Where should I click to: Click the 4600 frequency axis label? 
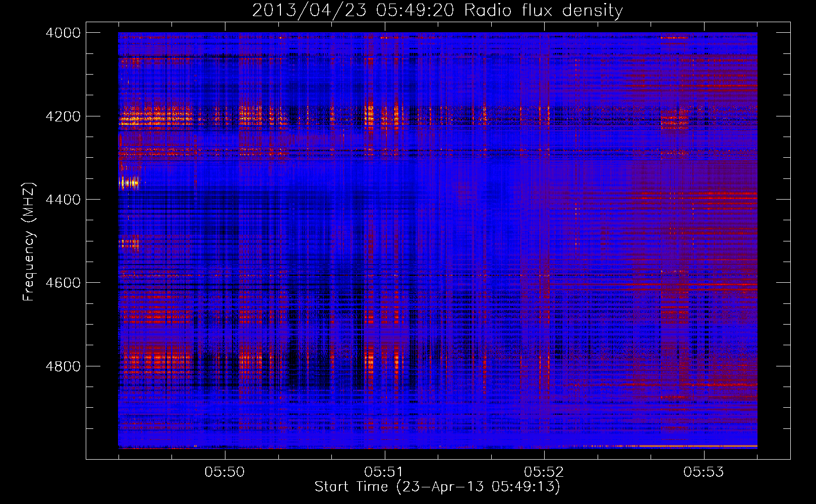point(63,283)
